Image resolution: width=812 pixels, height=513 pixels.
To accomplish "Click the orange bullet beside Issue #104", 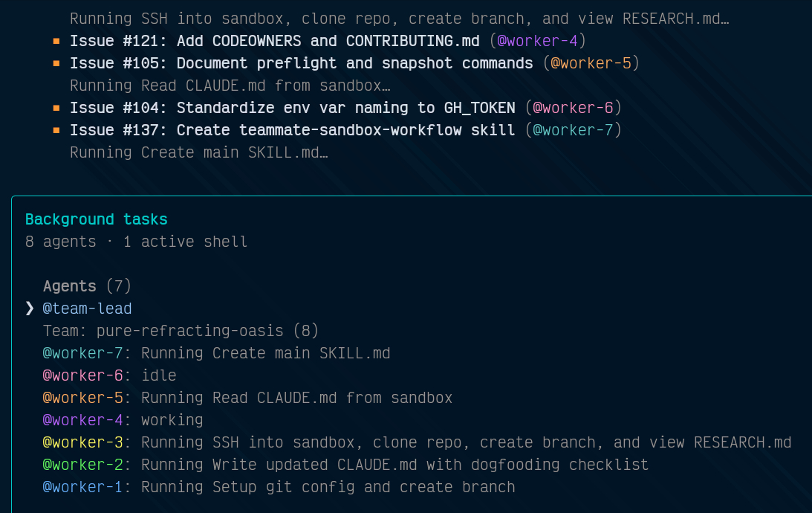I will point(56,109).
